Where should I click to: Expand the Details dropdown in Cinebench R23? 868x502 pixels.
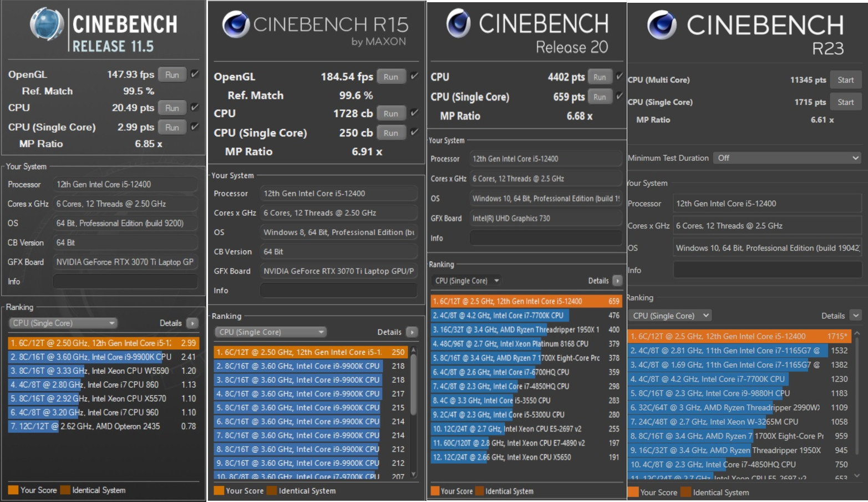(x=856, y=316)
